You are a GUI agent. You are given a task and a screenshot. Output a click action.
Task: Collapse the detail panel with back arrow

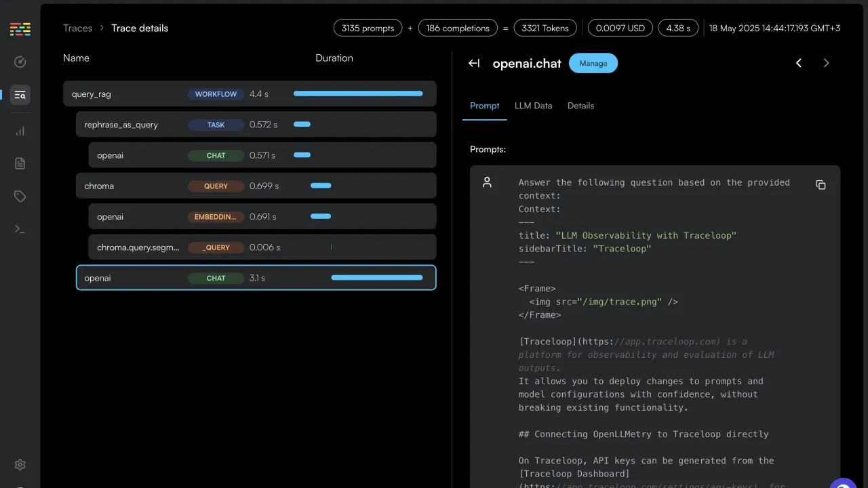click(474, 63)
